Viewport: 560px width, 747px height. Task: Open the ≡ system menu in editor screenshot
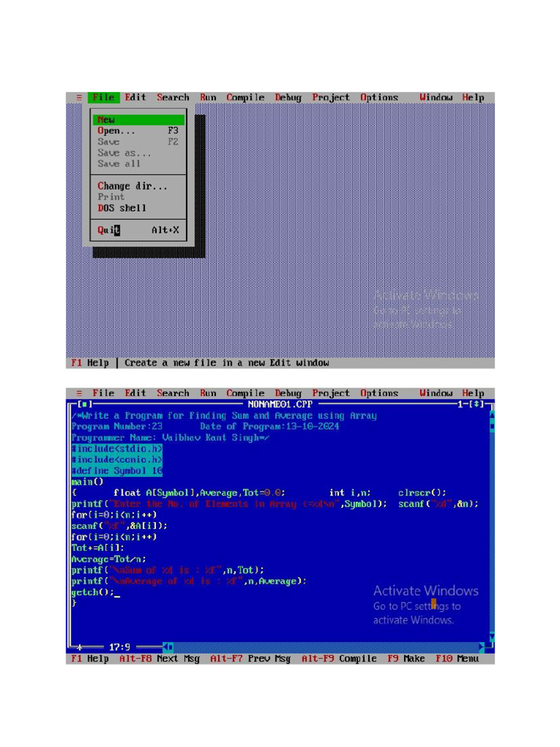click(79, 393)
